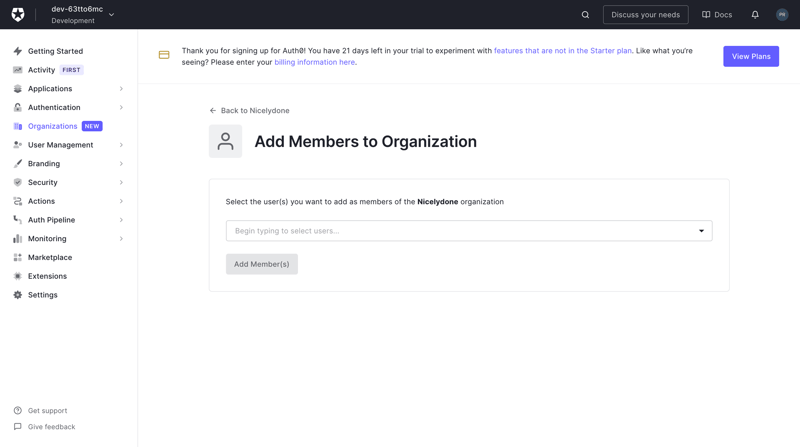This screenshot has width=800, height=447.
Task: Focus the Begin typing to select users field
Action: (469, 231)
